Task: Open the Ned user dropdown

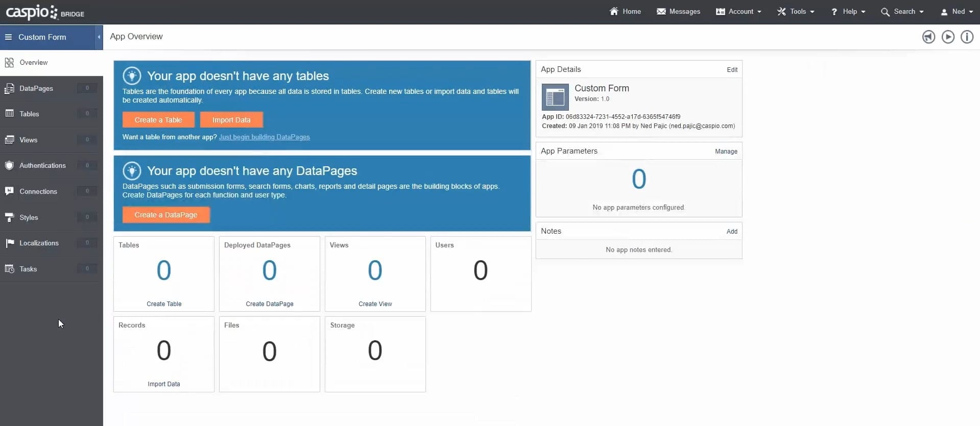Action: point(957,12)
